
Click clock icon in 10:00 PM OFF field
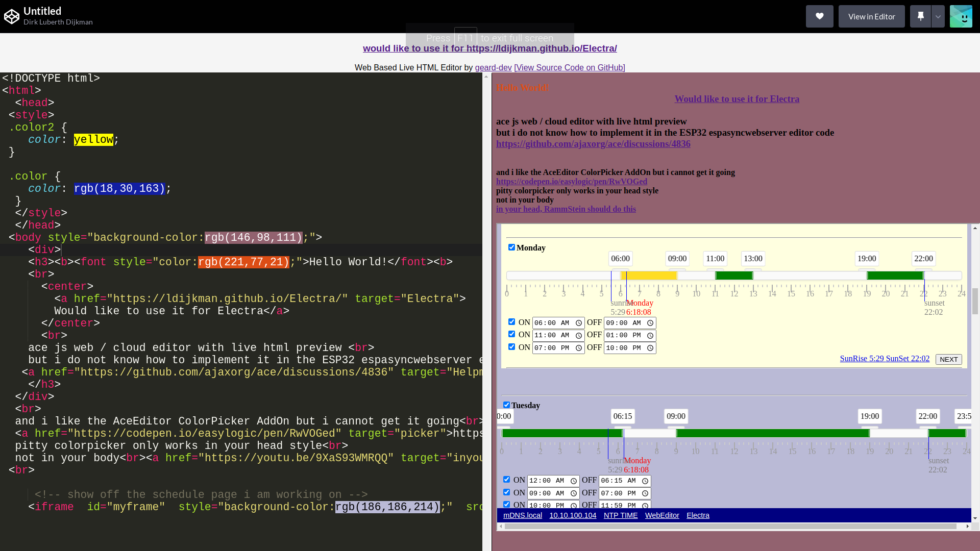[x=650, y=348]
